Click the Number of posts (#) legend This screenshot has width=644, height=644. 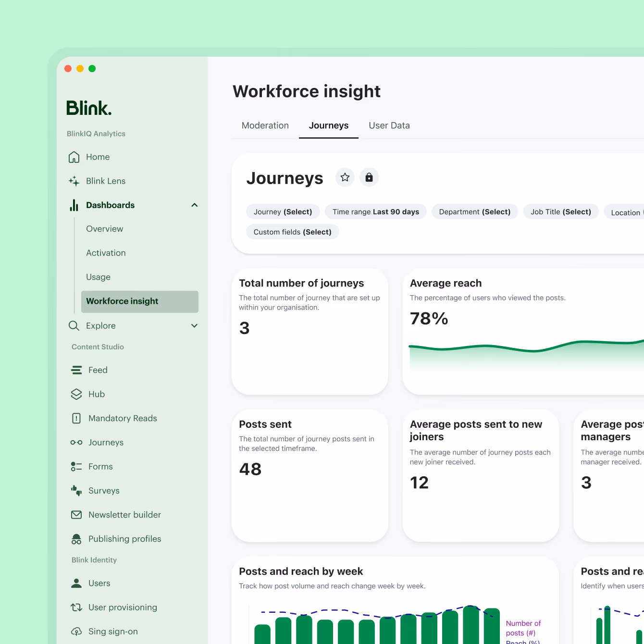click(x=523, y=628)
